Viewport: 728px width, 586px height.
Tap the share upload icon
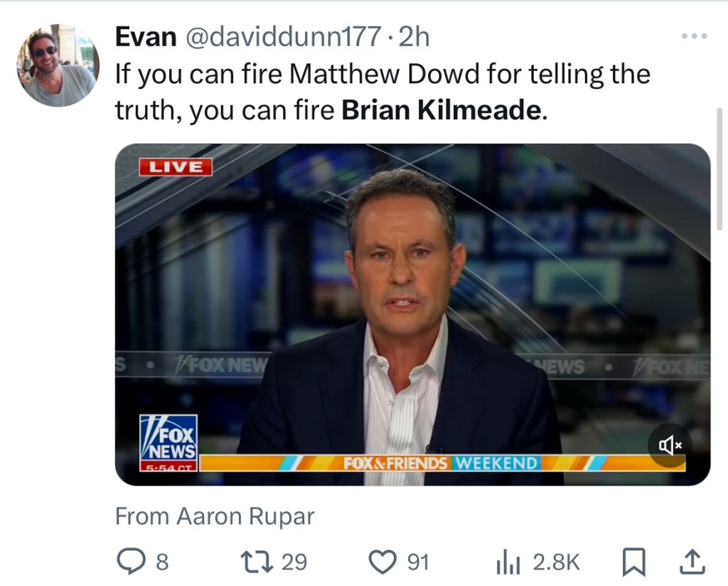[692, 563]
